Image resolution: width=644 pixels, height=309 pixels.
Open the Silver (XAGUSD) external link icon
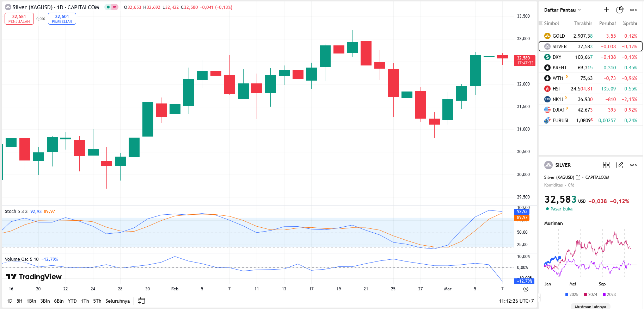click(x=578, y=177)
